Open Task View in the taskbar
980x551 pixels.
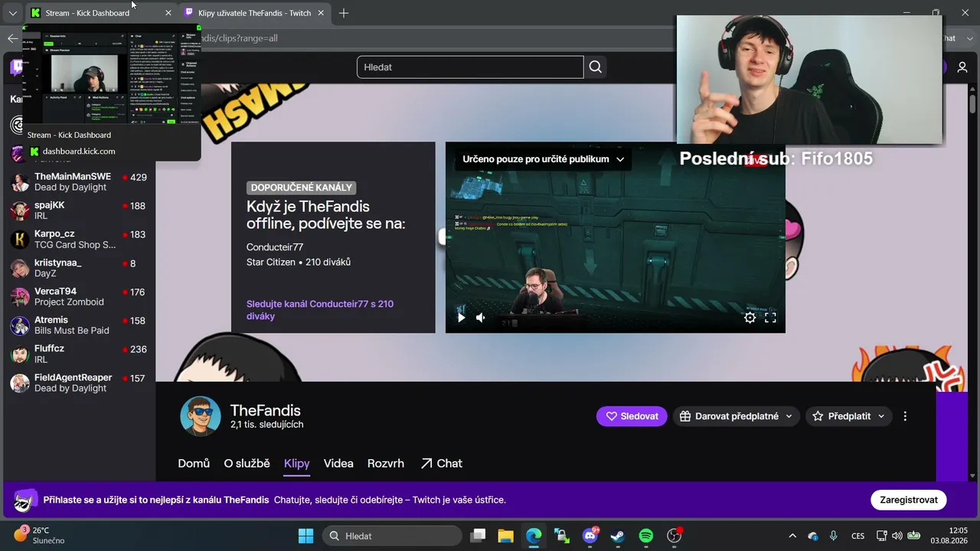pyautogui.click(x=478, y=536)
